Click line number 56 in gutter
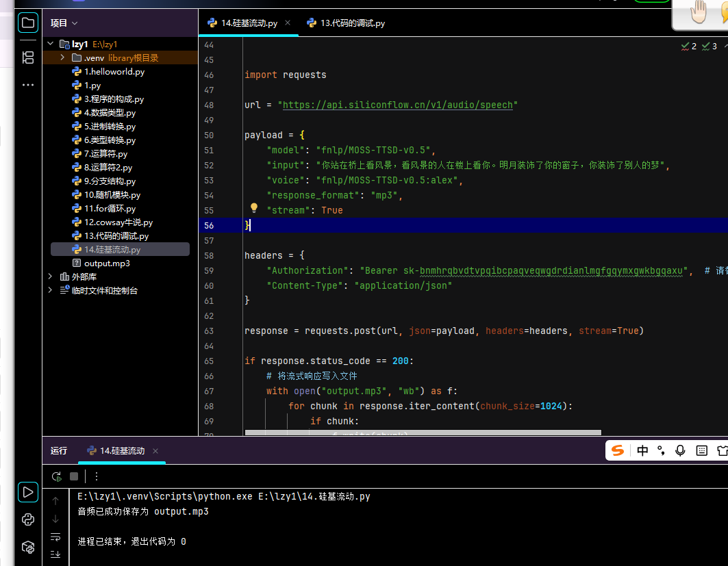Viewport: 728px width, 566px height. [x=209, y=225]
